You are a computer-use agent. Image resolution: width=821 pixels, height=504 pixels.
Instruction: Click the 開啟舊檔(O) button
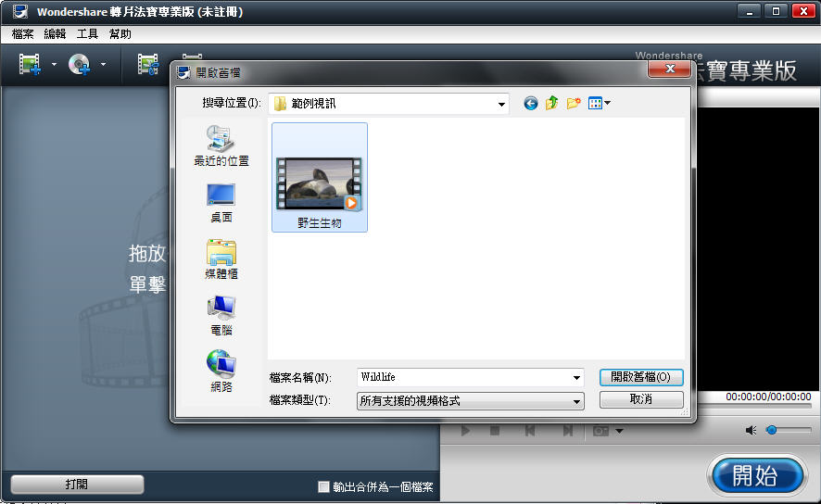pyautogui.click(x=641, y=377)
